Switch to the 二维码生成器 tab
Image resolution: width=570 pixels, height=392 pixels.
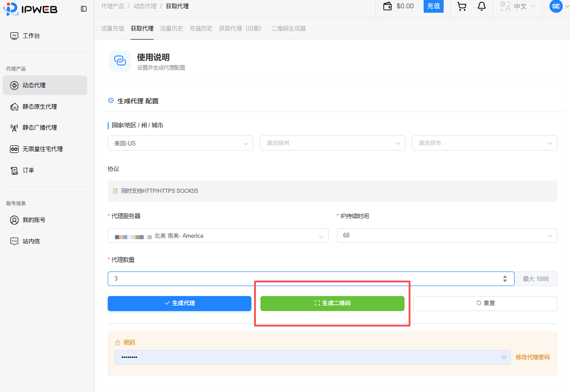289,28
